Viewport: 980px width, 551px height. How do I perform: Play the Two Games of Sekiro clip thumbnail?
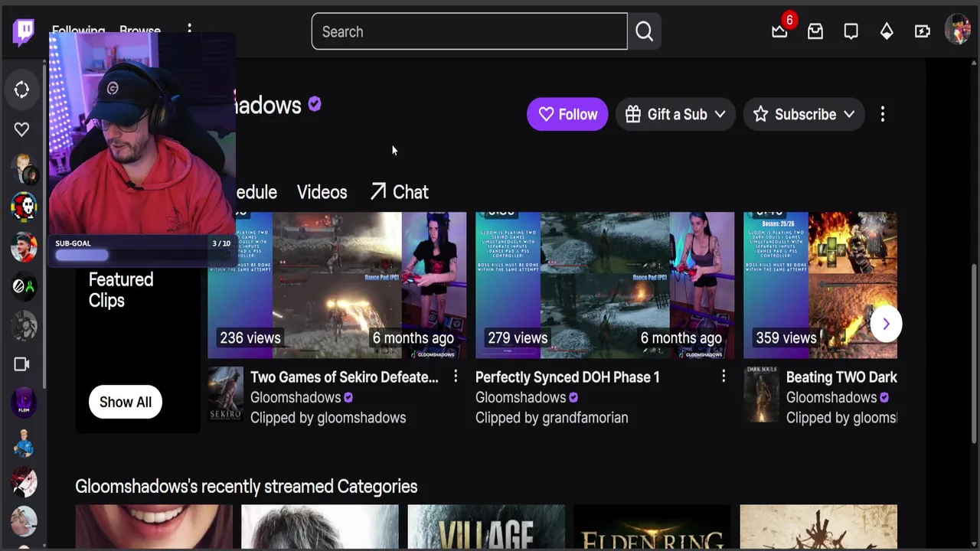pos(337,285)
